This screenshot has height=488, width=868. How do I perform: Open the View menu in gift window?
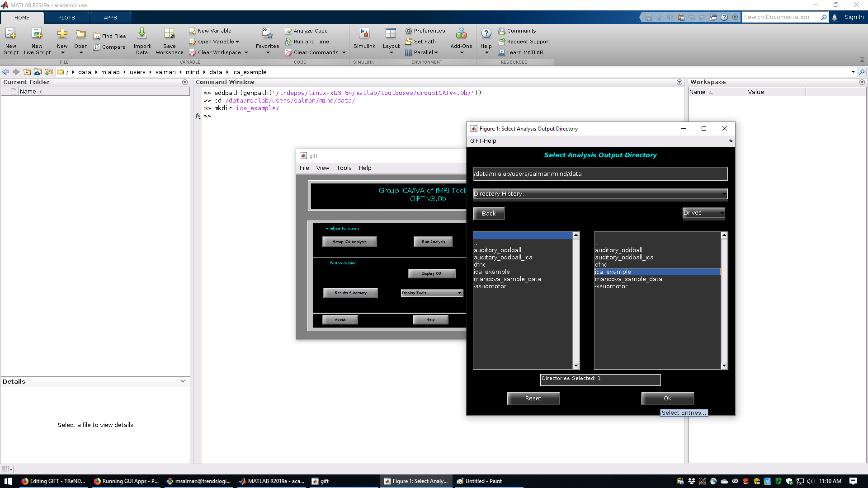pyautogui.click(x=323, y=168)
